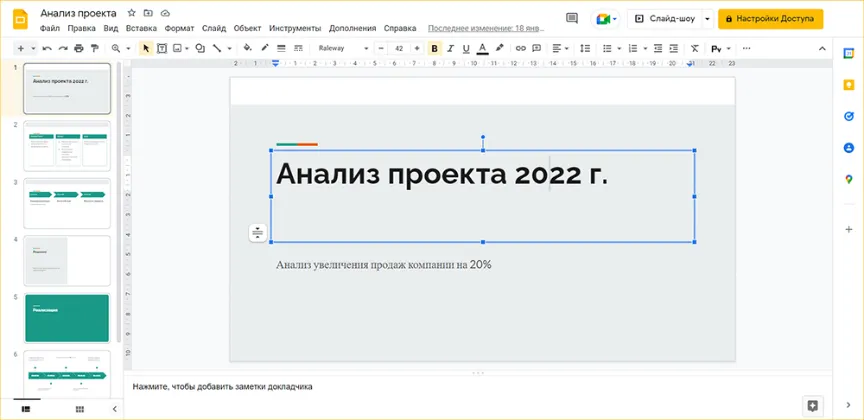Click the redo arrow icon
The image size is (864, 420).
(x=62, y=49)
